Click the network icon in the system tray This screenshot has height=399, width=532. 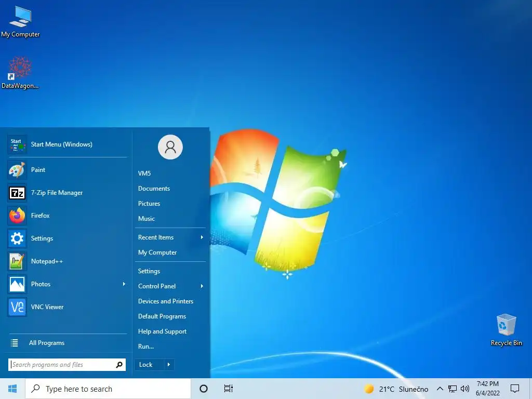click(453, 389)
